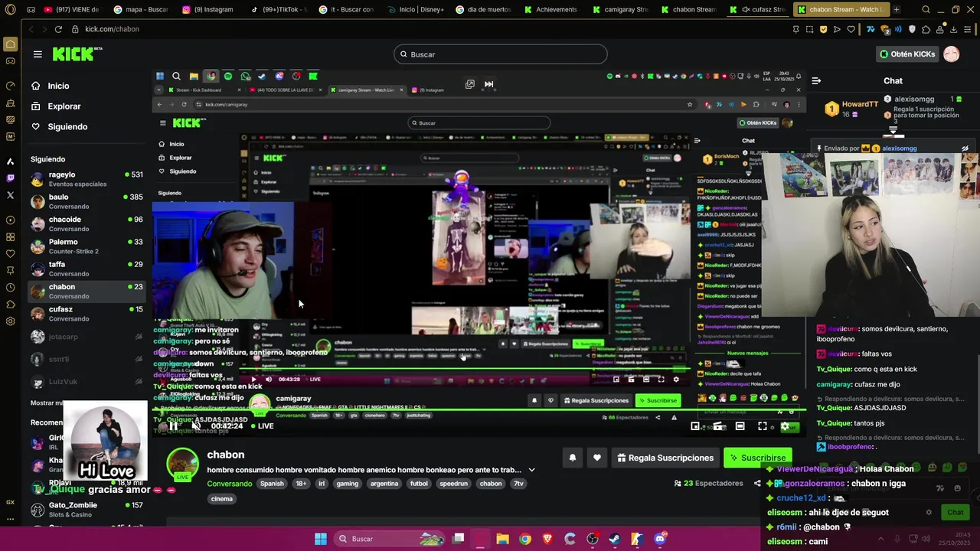
Task: Open Gato_Zombiie recommended channel
Action: pyautogui.click(x=87, y=510)
